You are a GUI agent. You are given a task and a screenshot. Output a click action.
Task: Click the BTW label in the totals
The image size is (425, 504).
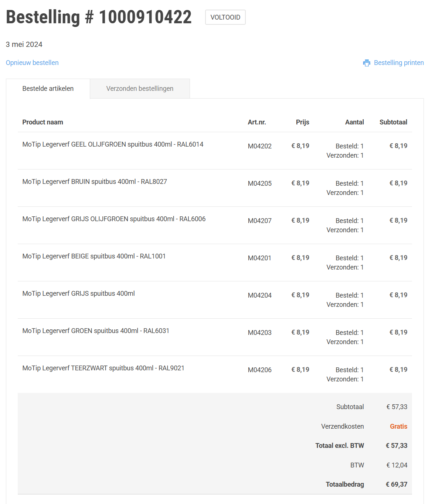[x=357, y=465]
